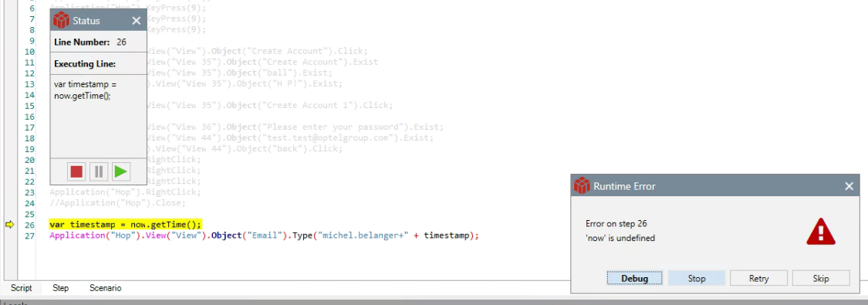Click line number 27 in the gutter
868x305 pixels.
[x=29, y=236]
